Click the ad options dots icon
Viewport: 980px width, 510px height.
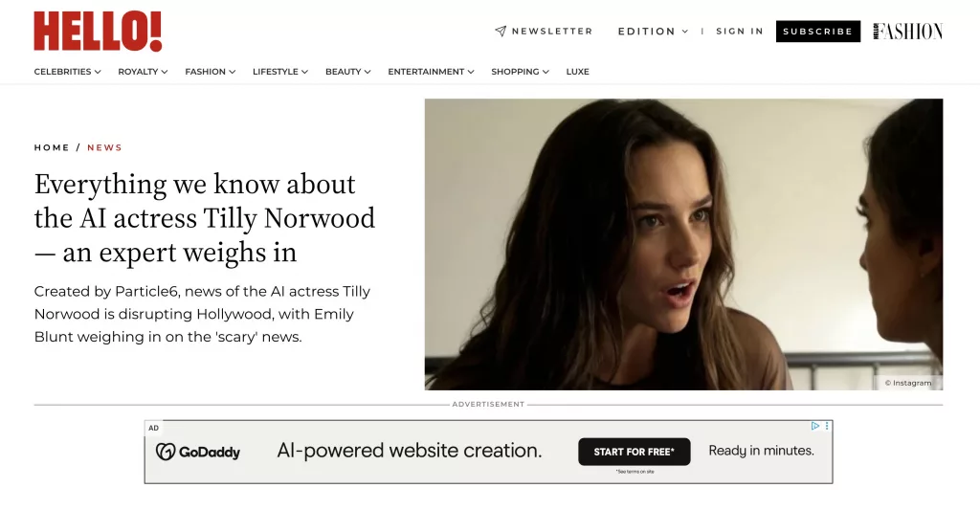[x=828, y=427]
